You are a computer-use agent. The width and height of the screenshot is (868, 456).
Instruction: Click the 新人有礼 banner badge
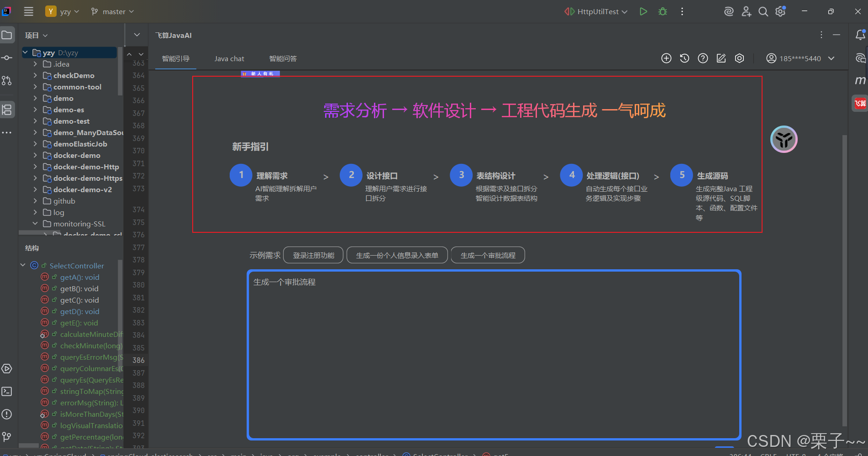coord(260,73)
